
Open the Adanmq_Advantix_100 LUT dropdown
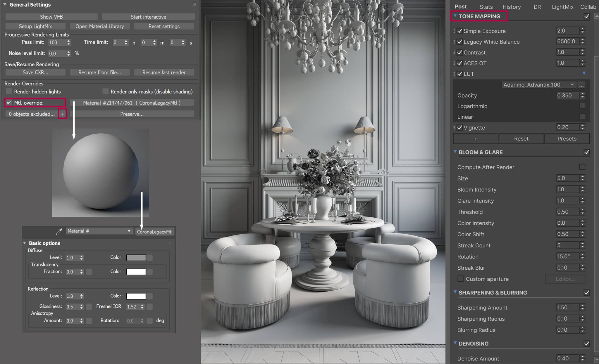click(x=539, y=85)
